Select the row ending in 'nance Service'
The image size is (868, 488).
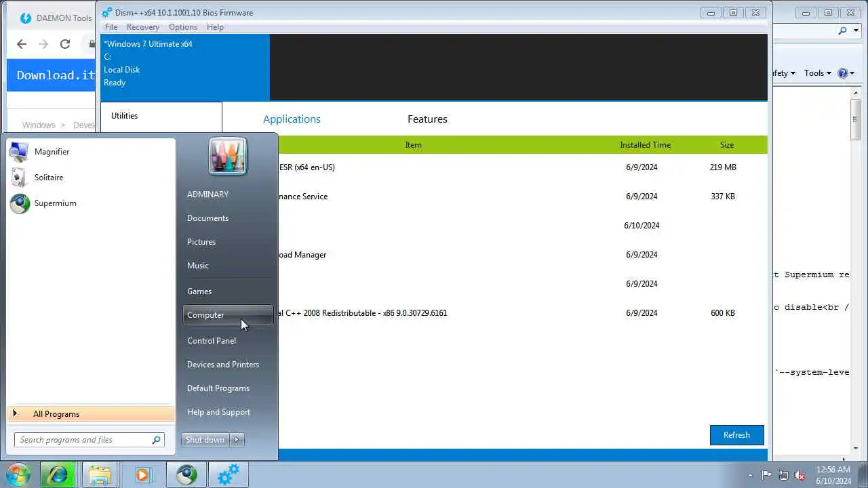[x=522, y=197]
